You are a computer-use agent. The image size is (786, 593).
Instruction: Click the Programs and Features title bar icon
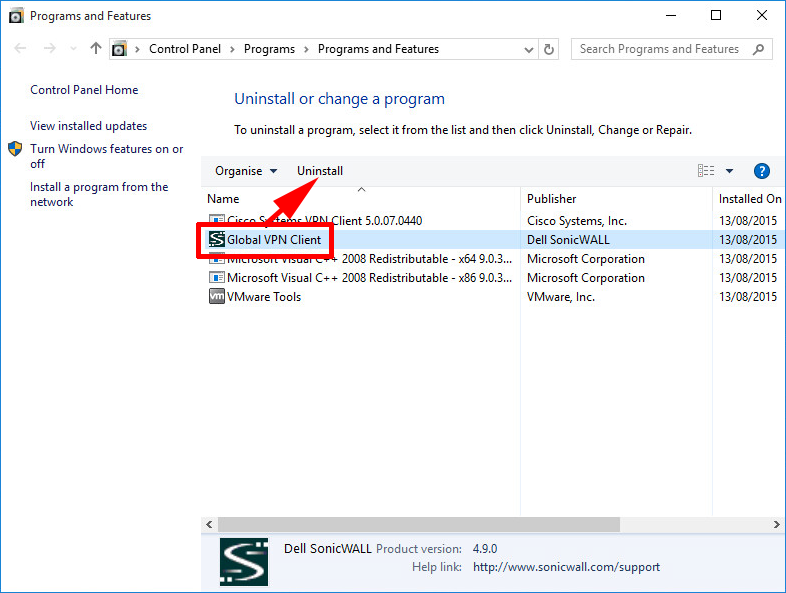click(x=16, y=16)
